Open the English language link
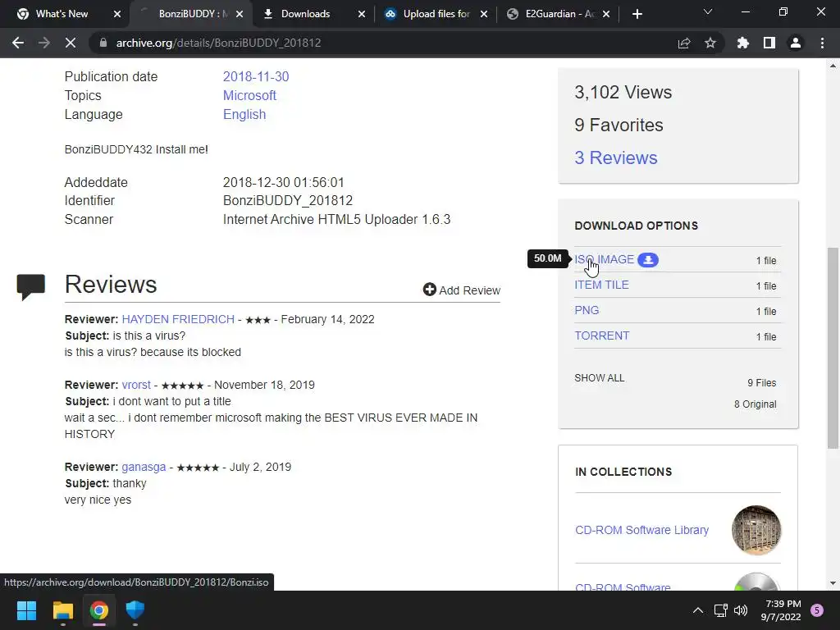Viewport: 840px width, 630px height. tap(244, 114)
